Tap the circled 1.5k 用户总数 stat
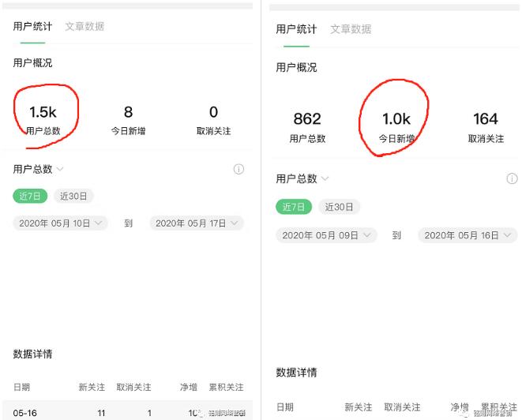This screenshot has width=522, height=420. tap(43, 119)
